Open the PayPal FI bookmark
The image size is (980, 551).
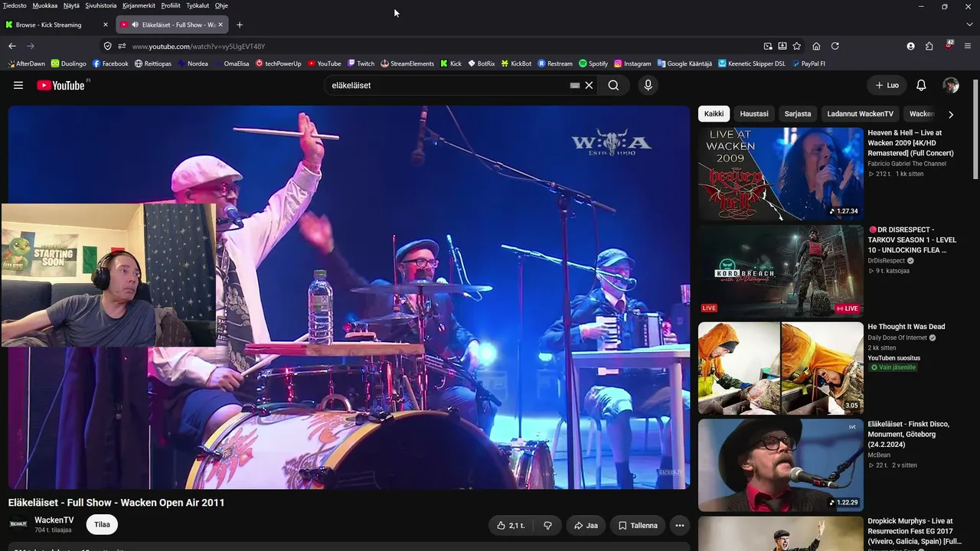(x=808, y=64)
